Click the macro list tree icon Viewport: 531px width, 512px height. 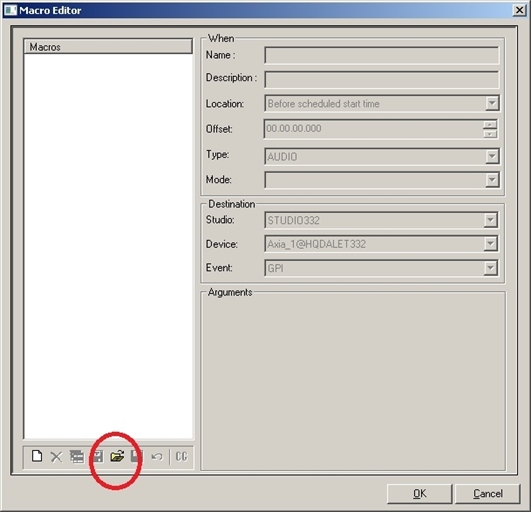click(x=77, y=456)
